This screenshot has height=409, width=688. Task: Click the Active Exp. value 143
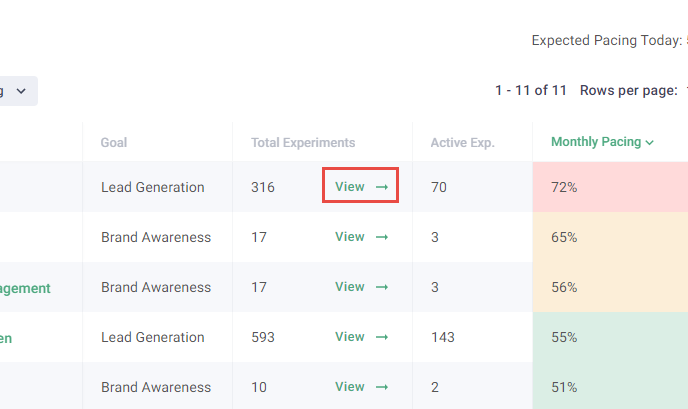(444, 337)
